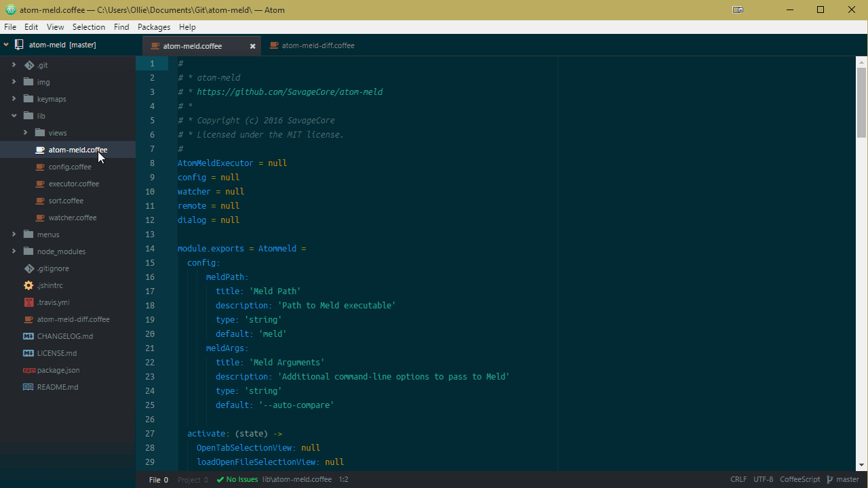
Task: Click the .travis.yml file icon
Action: [x=28, y=302]
